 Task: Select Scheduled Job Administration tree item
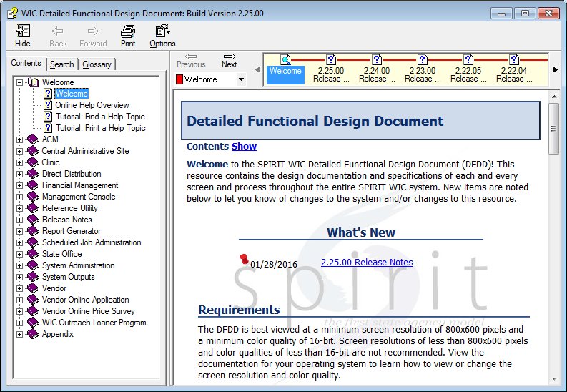point(92,242)
